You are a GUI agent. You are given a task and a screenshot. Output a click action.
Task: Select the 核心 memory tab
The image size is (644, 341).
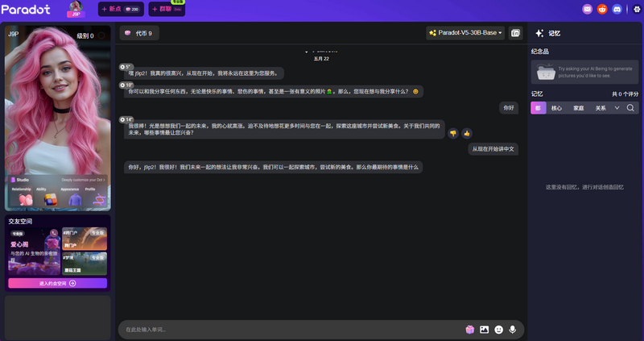pyautogui.click(x=556, y=108)
